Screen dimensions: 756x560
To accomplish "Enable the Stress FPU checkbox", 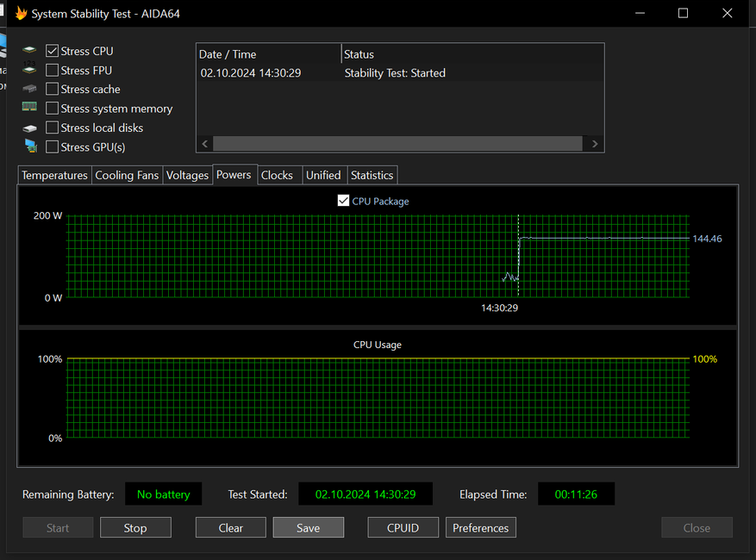I will click(x=53, y=71).
